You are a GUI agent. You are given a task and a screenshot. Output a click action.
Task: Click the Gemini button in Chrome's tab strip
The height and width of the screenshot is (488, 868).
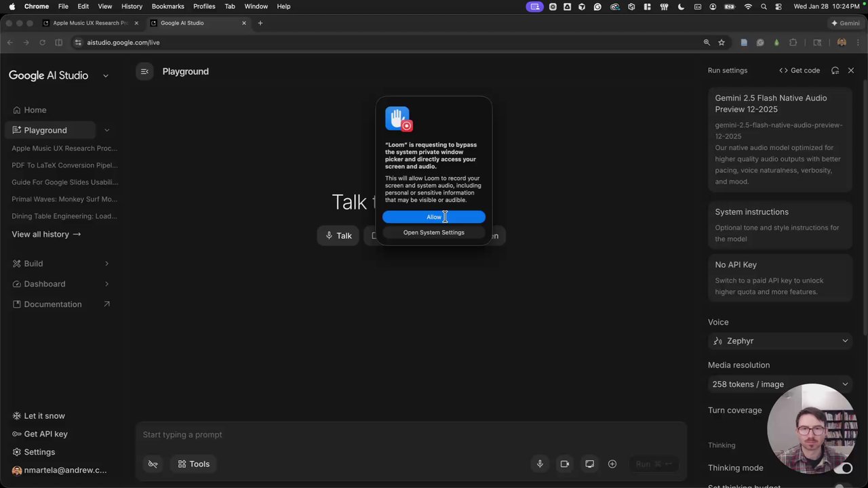point(845,23)
